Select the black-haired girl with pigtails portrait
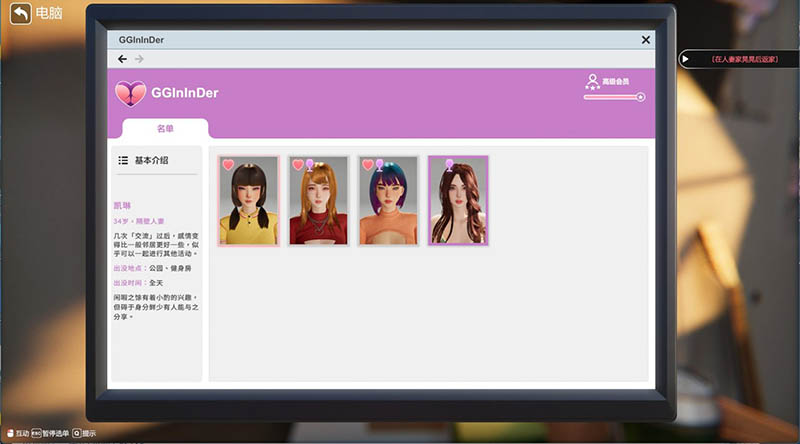The width and height of the screenshot is (800, 444). tap(248, 205)
